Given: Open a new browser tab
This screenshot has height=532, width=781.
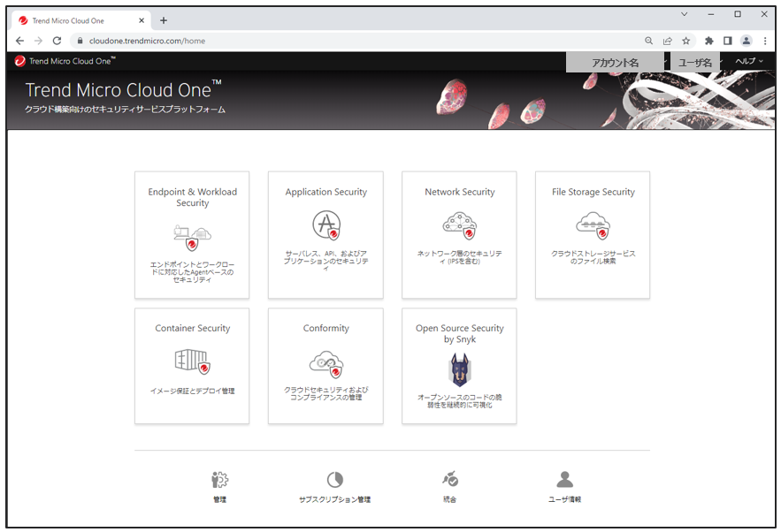Looking at the screenshot, I should click(164, 20).
